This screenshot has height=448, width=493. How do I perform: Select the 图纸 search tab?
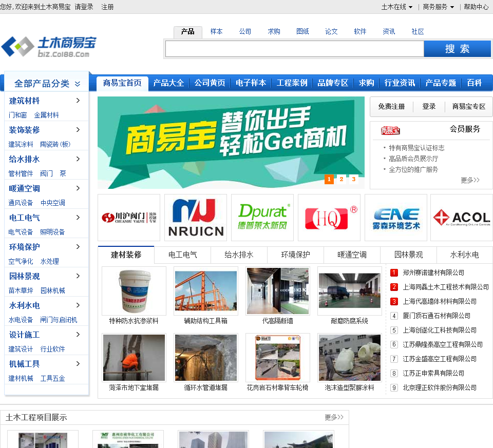tap(302, 31)
